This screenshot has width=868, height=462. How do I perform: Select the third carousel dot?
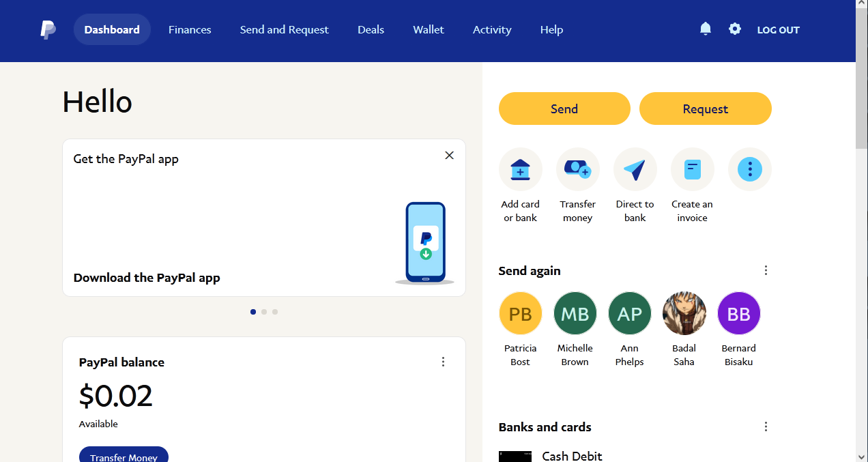pyautogui.click(x=275, y=312)
